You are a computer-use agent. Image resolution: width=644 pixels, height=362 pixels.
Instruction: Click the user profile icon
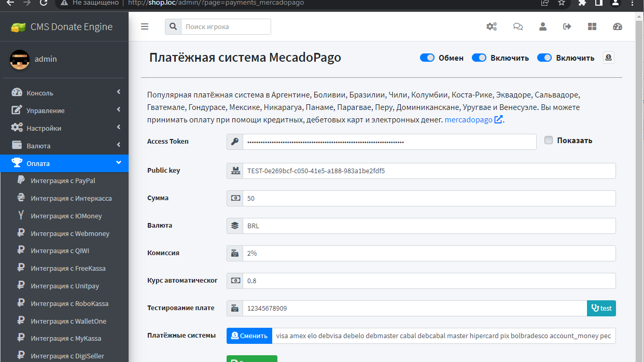(543, 26)
